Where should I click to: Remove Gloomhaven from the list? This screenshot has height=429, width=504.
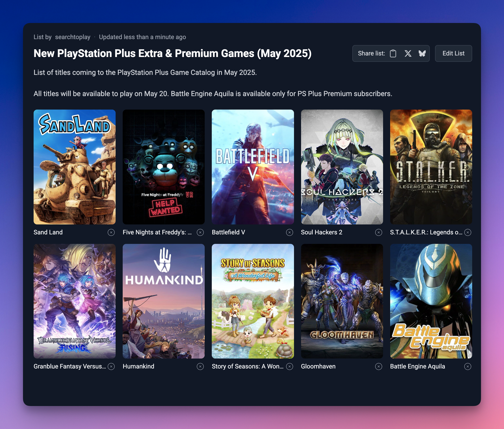tap(378, 366)
